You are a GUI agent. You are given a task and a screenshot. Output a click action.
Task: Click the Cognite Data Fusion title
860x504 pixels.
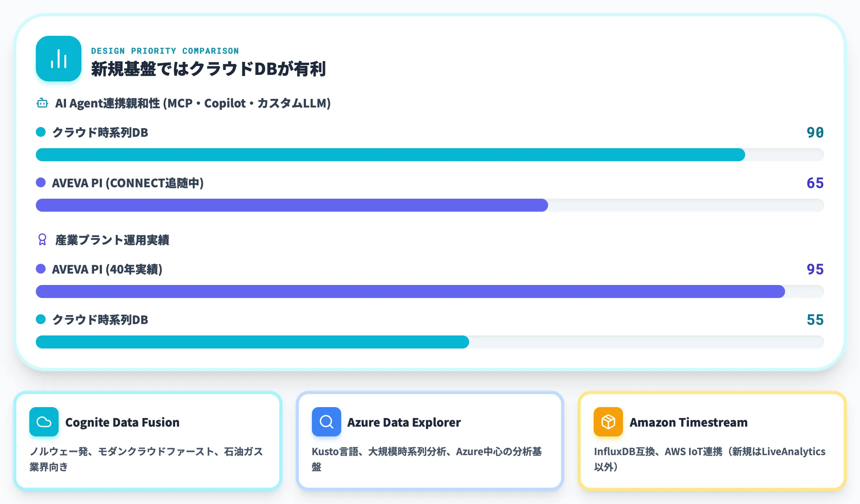[x=122, y=422]
